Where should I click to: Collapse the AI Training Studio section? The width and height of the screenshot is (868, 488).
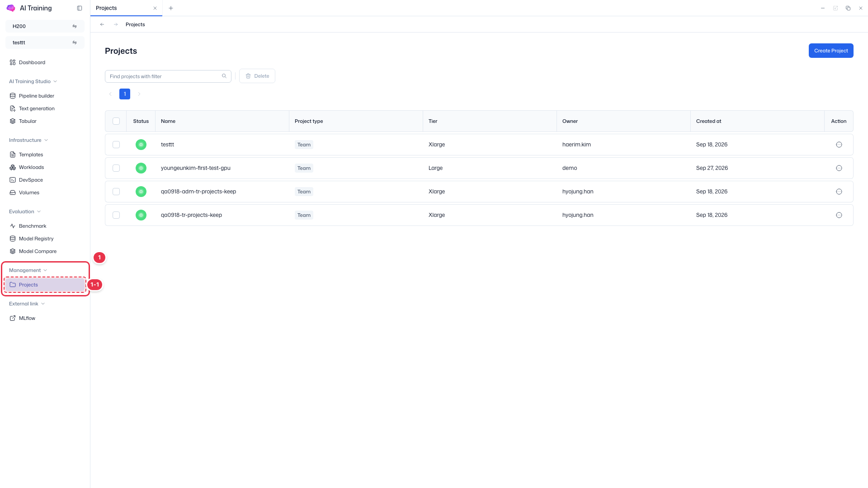click(x=33, y=81)
